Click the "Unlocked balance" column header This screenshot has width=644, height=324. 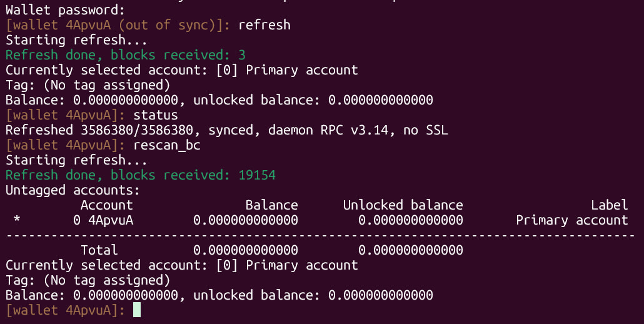pyautogui.click(x=403, y=205)
